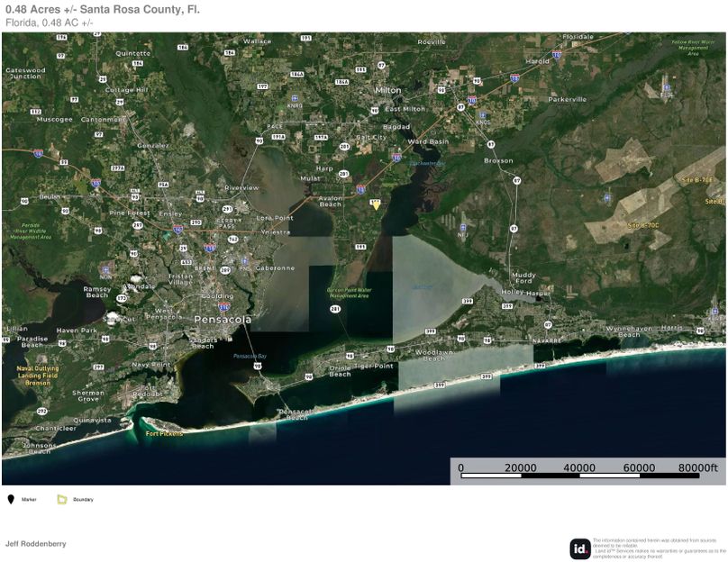Screen dimensions: 728x562
Task: Select the yellow property marker on the map
Action: (x=375, y=204)
